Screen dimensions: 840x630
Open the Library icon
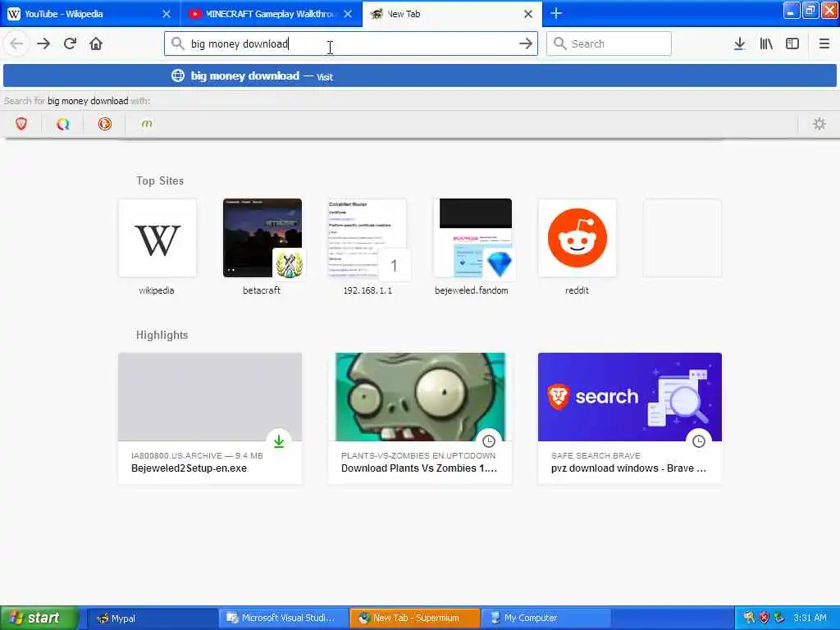tap(766, 43)
